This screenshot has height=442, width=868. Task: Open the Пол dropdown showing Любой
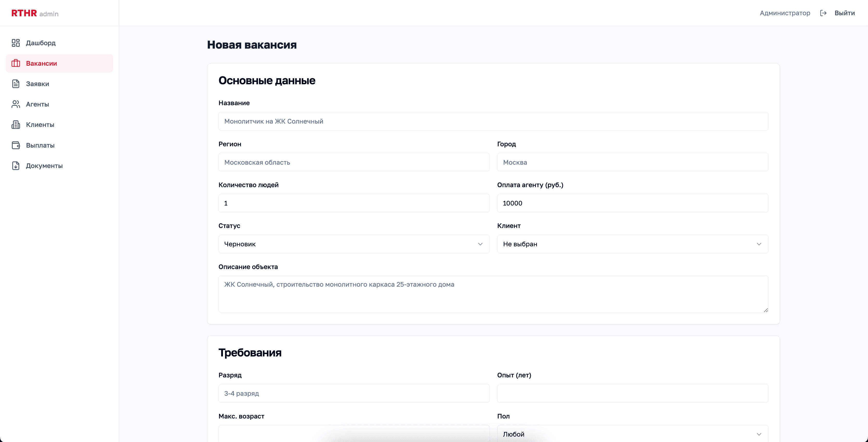click(x=632, y=434)
